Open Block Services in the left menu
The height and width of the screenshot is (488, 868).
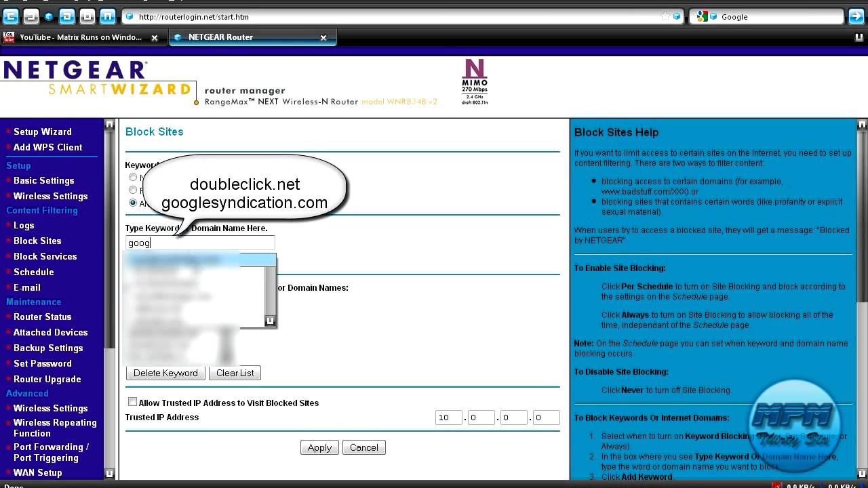pyautogui.click(x=45, y=256)
